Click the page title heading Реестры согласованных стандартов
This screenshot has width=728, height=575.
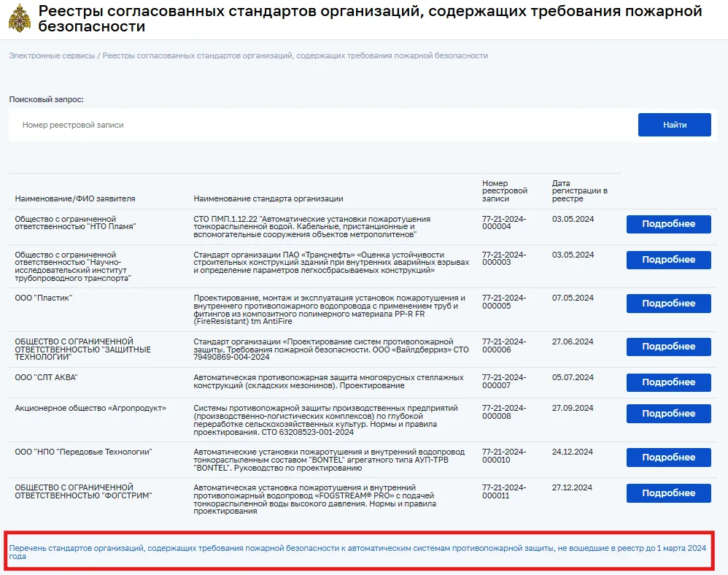click(370, 18)
